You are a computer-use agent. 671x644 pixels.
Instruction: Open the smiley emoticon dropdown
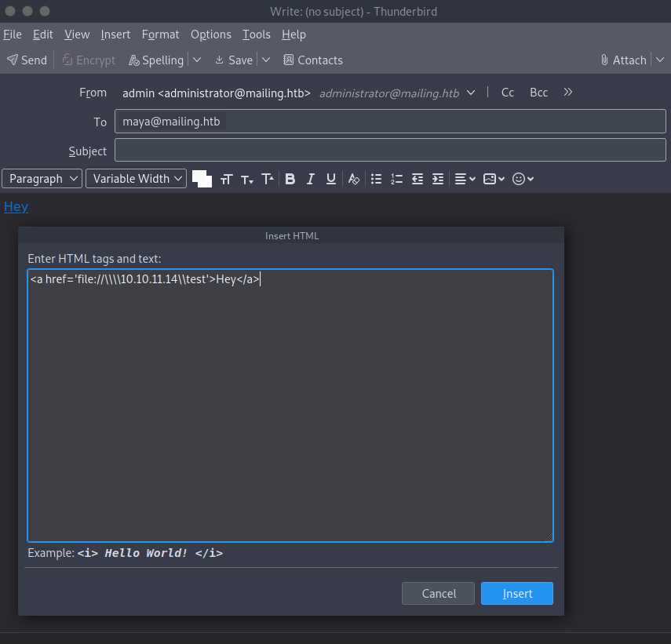pos(523,179)
